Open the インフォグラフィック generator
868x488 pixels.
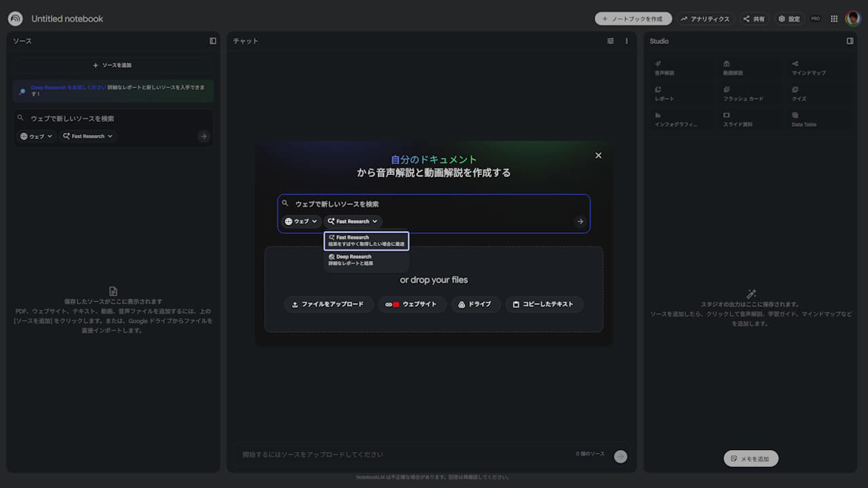678,119
